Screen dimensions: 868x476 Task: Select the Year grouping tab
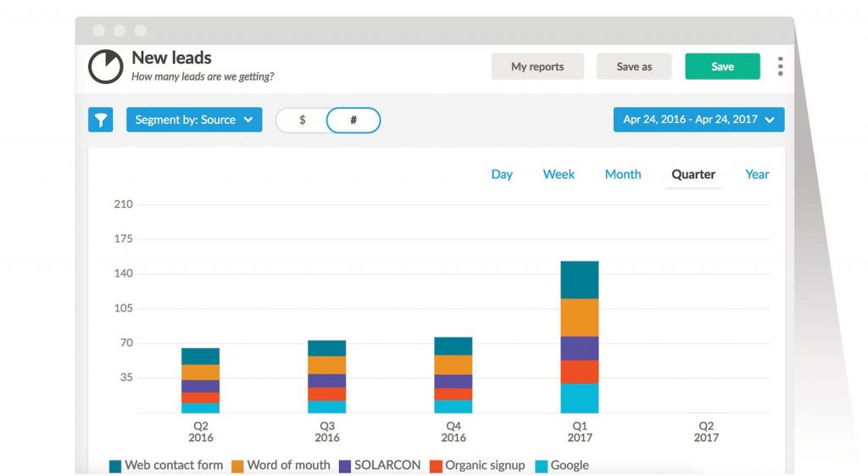757,174
